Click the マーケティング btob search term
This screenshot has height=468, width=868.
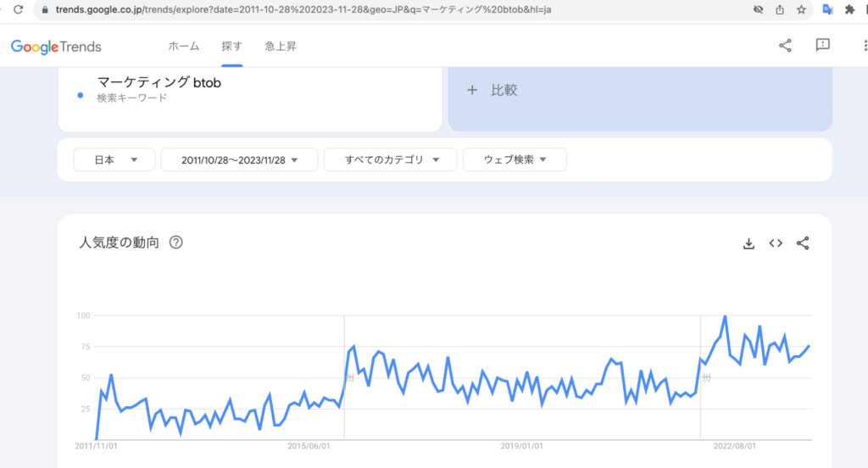point(159,82)
